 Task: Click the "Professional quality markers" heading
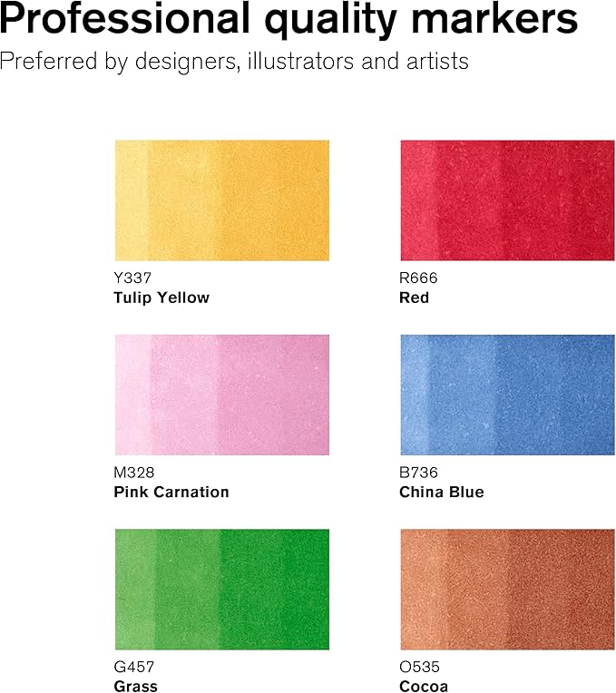(x=289, y=20)
